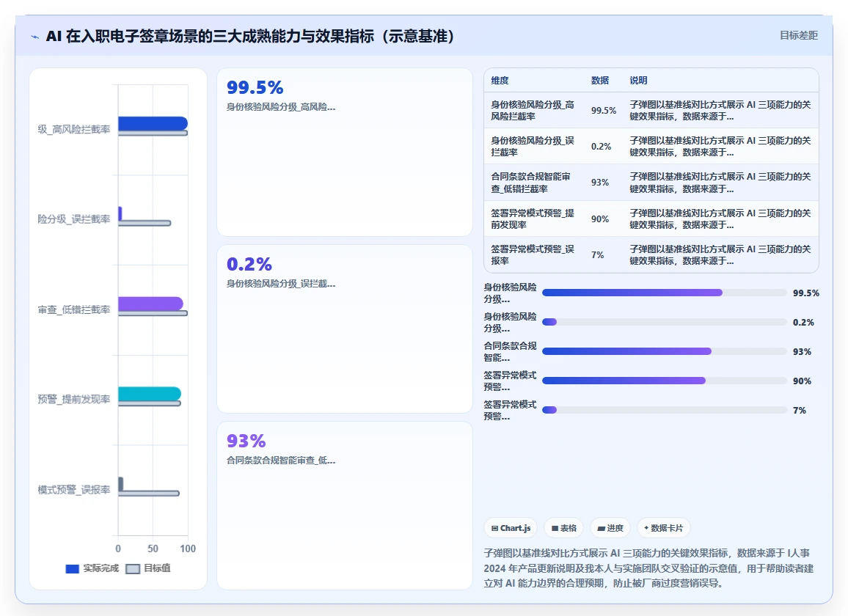Click the purple 低错拦截率 bar in chart
Image resolution: width=848 pixels, height=616 pixels.
point(150,304)
